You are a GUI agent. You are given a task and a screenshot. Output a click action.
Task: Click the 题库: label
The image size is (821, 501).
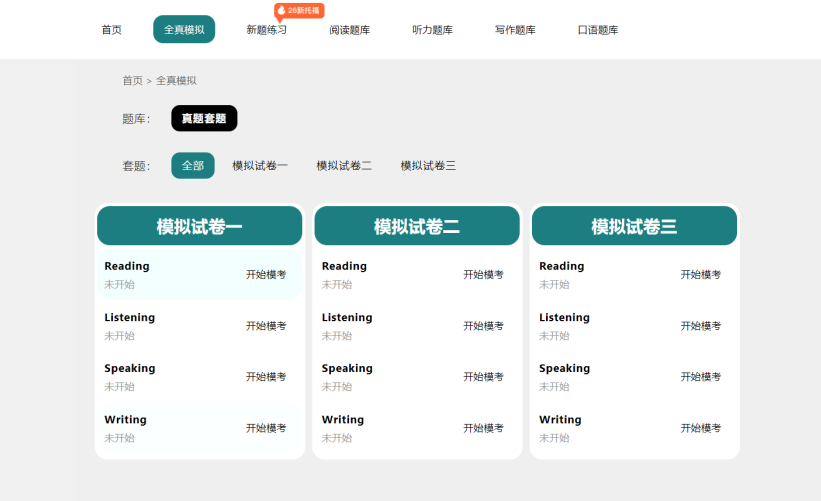click(x=136, y=119)
